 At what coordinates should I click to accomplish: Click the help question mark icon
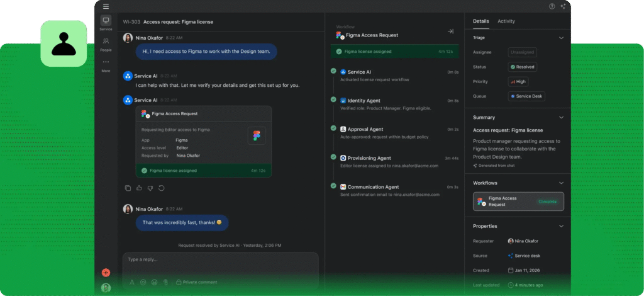552,6
